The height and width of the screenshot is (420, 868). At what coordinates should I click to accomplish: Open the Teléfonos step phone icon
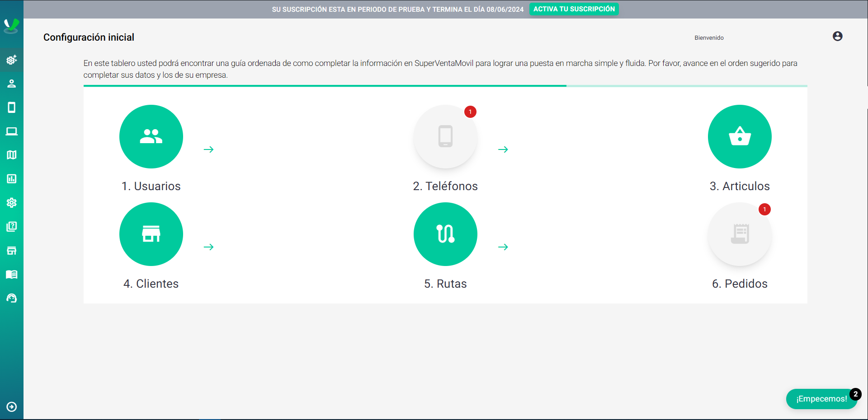(445, 136)
